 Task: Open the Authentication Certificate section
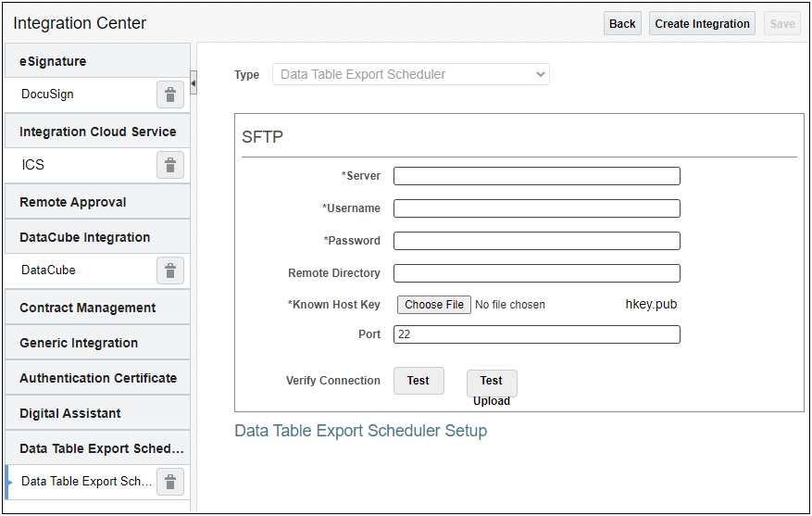[97, 378]
